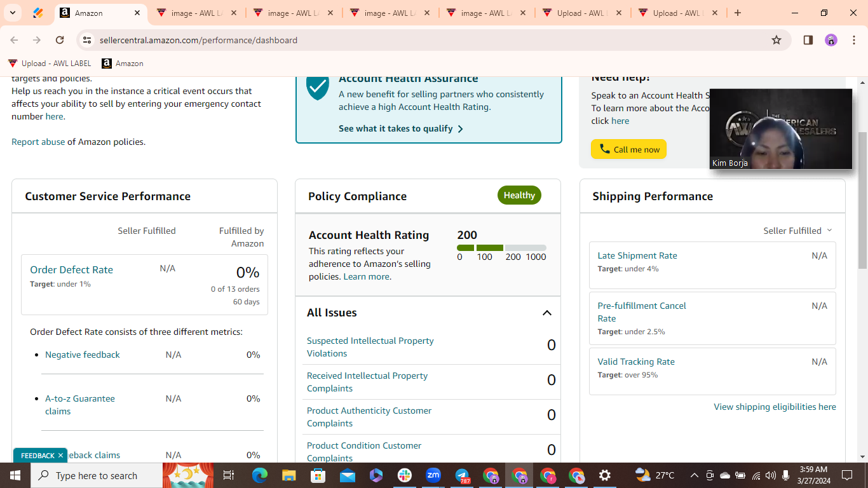The image size is (868, 488).
Task: Click the emergency contact number 'here' link
Action: [x=54, y=116]
